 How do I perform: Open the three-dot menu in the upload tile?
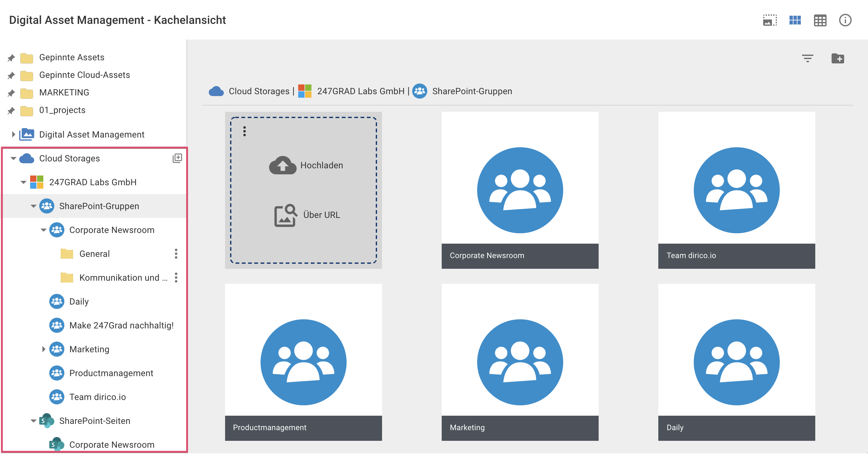coord(245,132)
